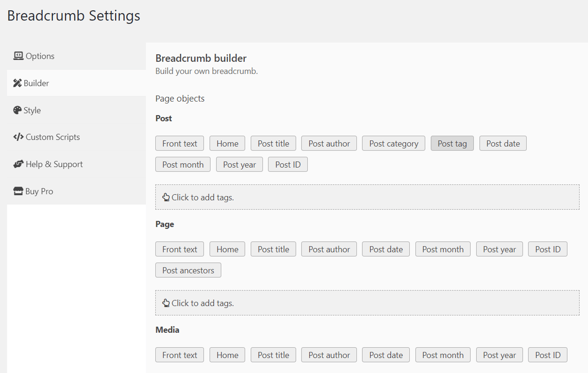
Task: Select the Post category token under Post
Action: 393,143
